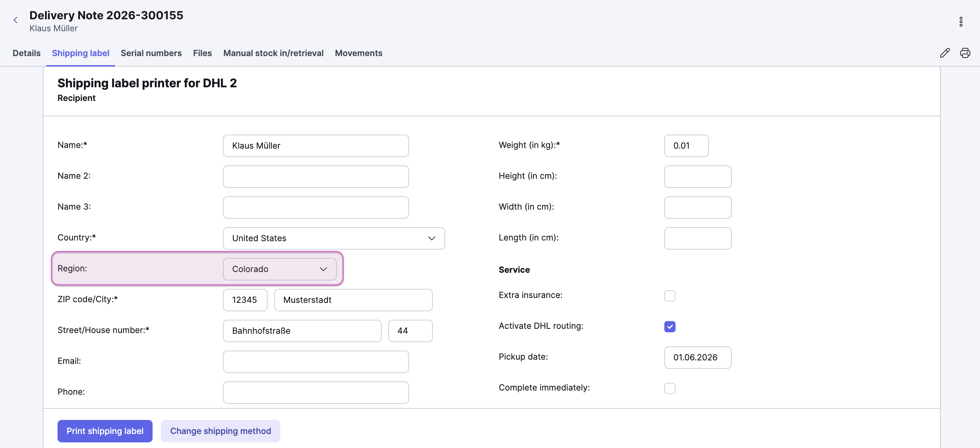Switch to the Details tab
This screenshot has width=980, height=448.
point(27,53)
